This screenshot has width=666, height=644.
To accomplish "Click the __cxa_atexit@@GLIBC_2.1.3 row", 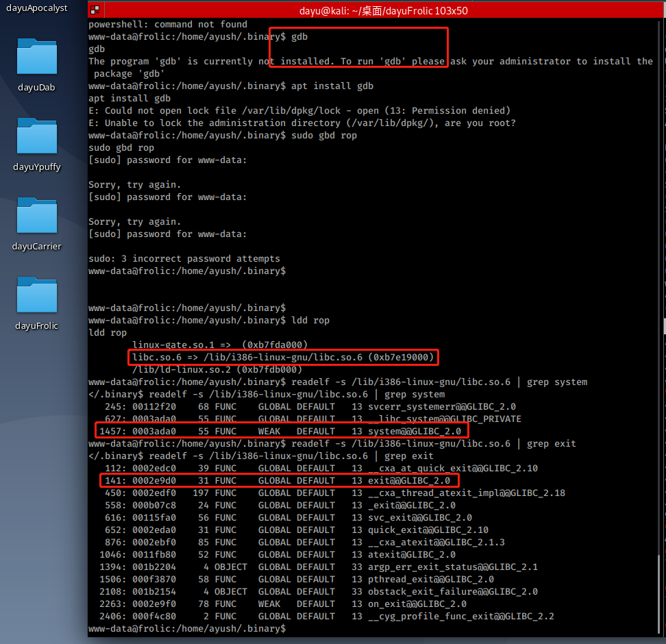I will [x=304, y=542].
